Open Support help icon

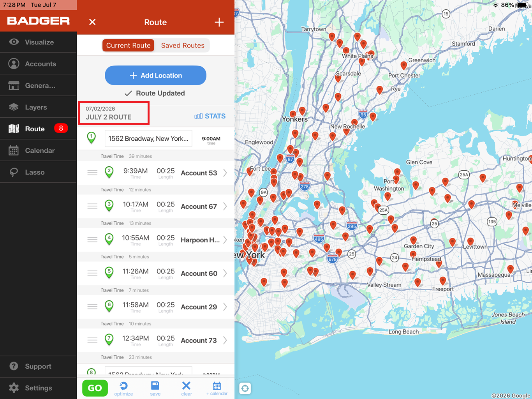coord(14,366)
